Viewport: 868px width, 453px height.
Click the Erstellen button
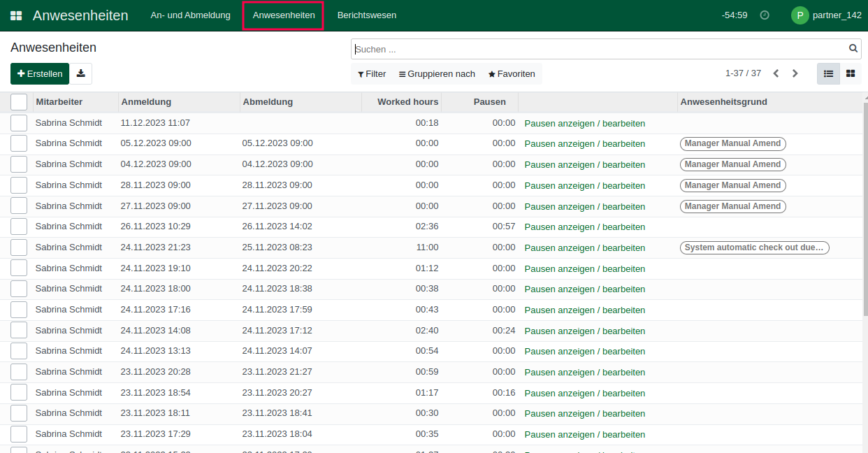[x=40, y=73]
